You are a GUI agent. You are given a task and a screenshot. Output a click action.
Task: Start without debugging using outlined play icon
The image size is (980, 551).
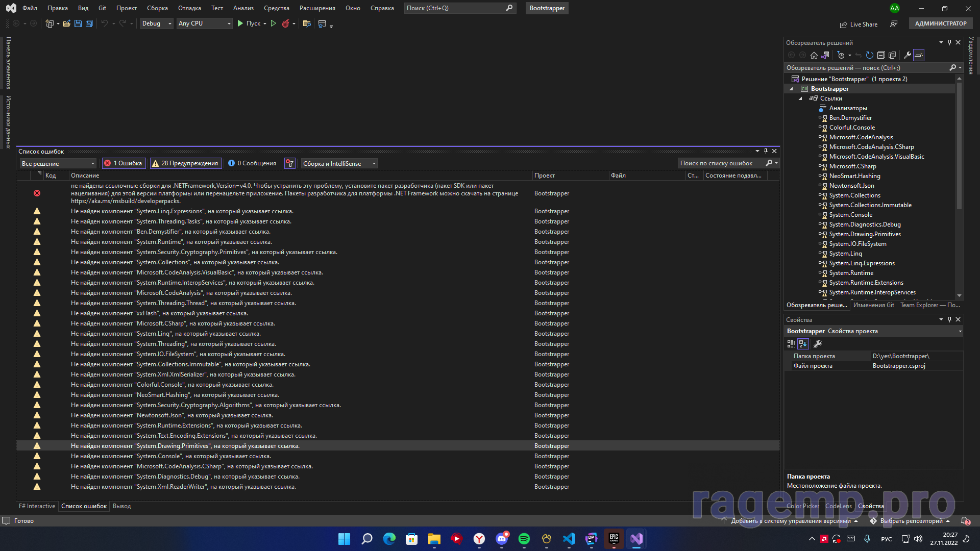point(274,23)
